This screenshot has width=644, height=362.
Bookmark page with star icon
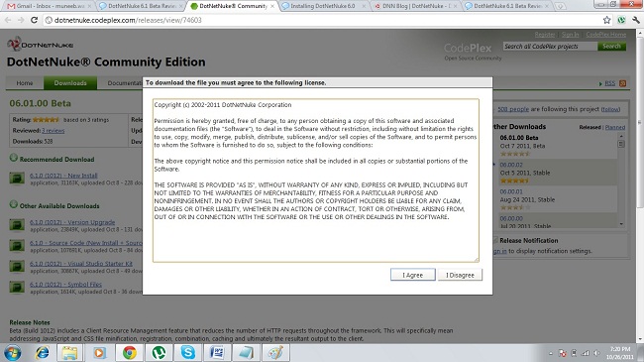[x=606, y=20]
